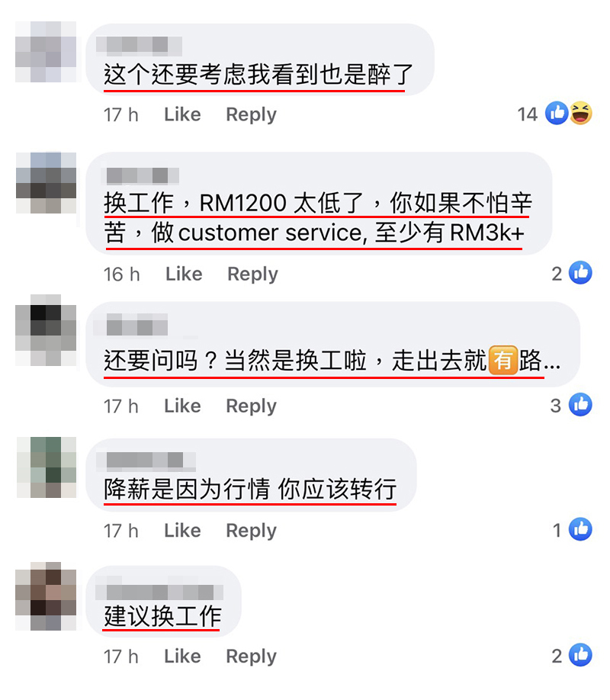The image size is (610, 700).
Task: Open the thumbs-up icon on the 建议换工作 comment
Action: (x=580, y=655)
